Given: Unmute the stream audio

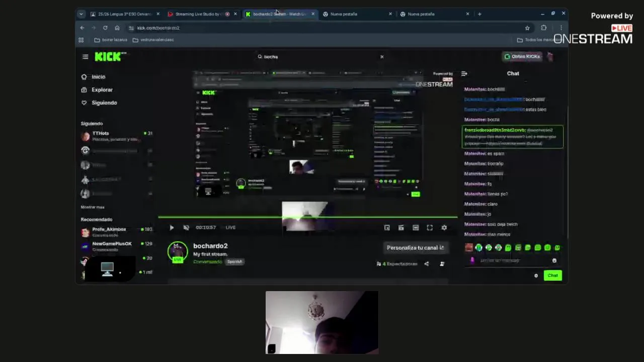Looking at the screenshot, I should 186,228.
